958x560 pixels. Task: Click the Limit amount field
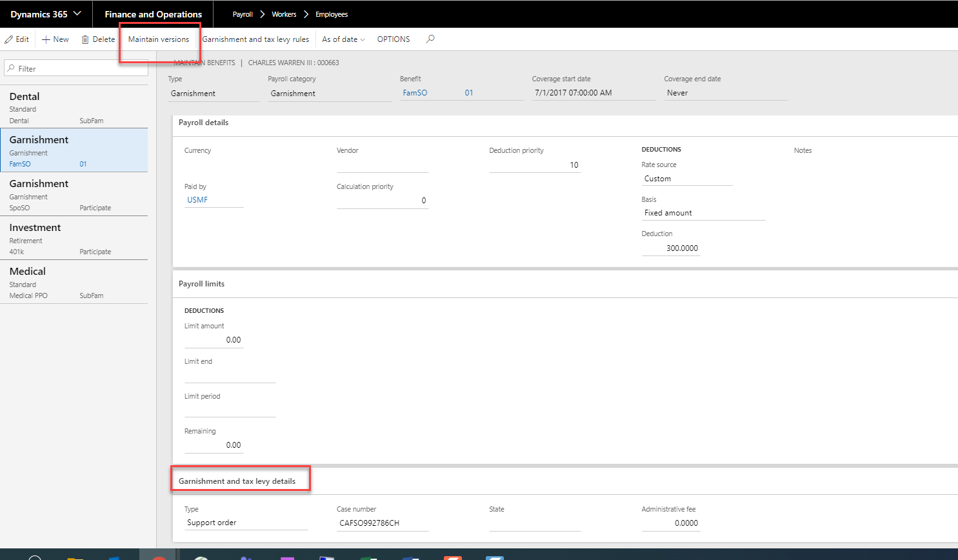click(214, 340)
